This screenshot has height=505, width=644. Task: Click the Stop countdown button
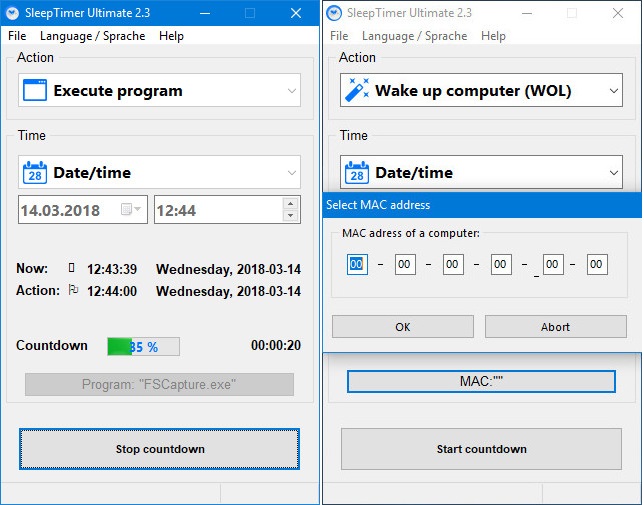pyautogui.click(x=159, y=449)
